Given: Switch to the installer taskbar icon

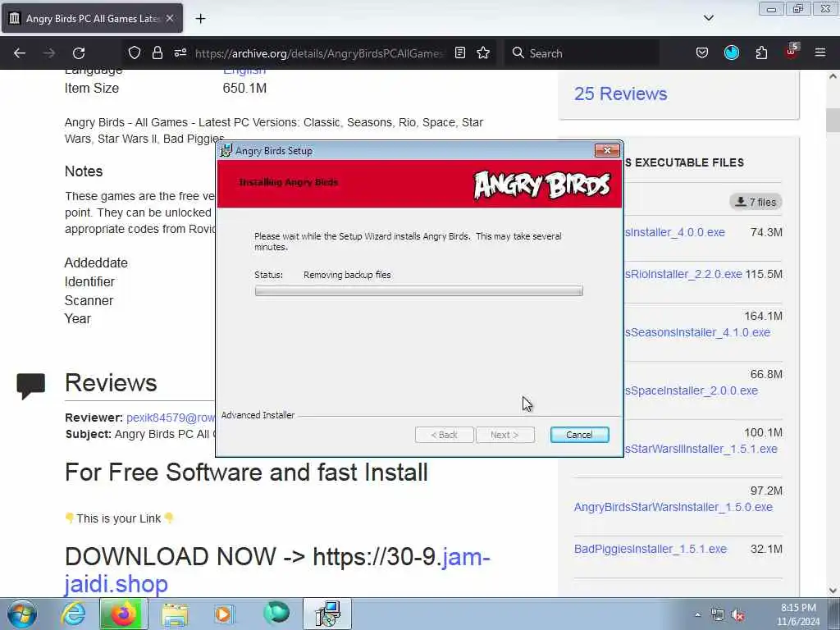Looking at the screenshot, I should (327, 614).
